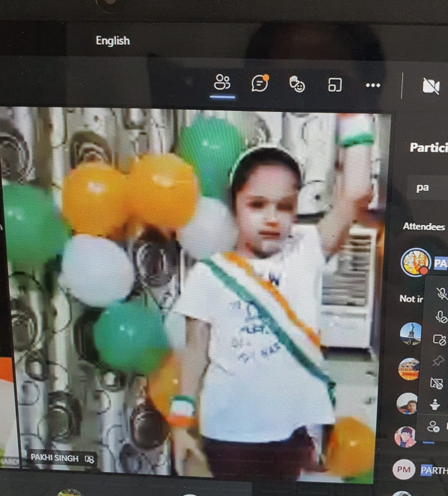Image resolution: width=448 pixels, height=496 pixels.
Task: Select the cartoon character participant avatar
Action: [405, 437]
